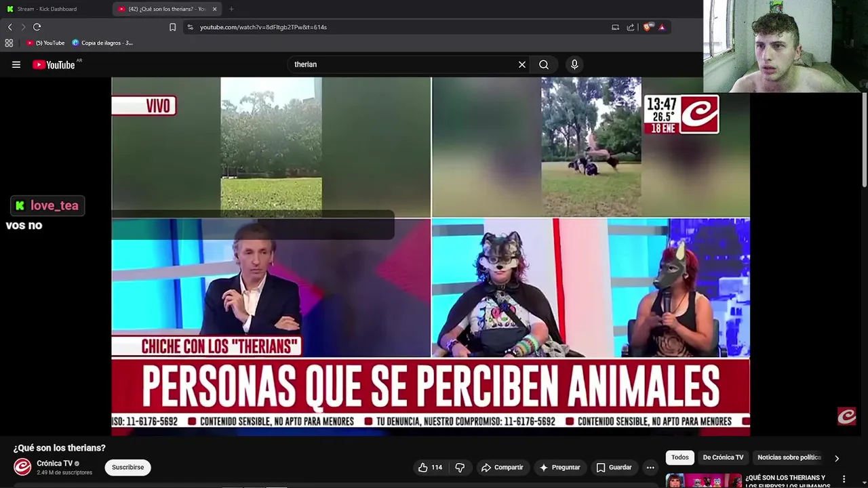Open the cast or picture-in-picture icon in address bar

point(616,27)
